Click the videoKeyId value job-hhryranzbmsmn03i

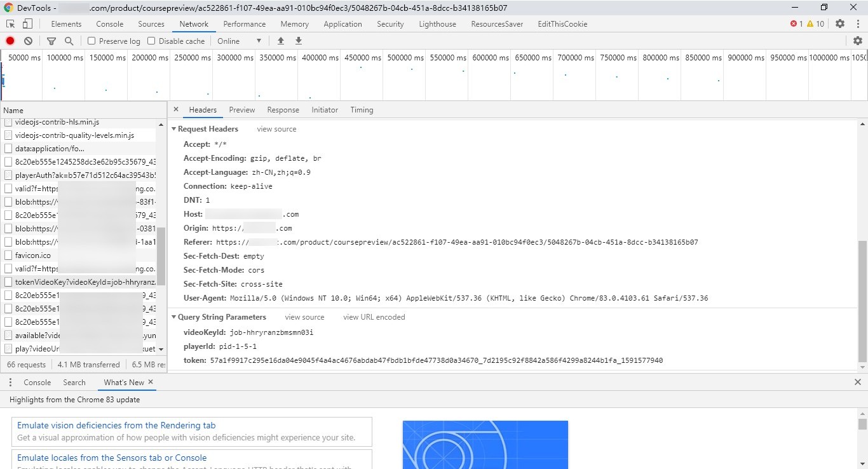coord(272,332)
